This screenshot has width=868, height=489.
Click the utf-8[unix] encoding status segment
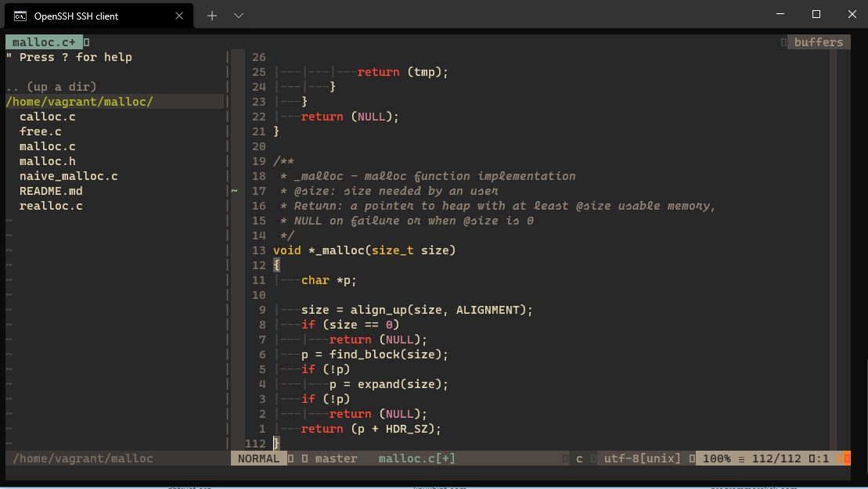coord(642,458)
